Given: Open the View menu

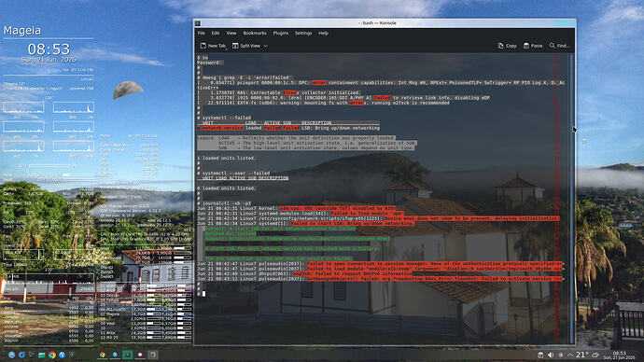Looking at the screenshot, I should (x=231, y=34).
